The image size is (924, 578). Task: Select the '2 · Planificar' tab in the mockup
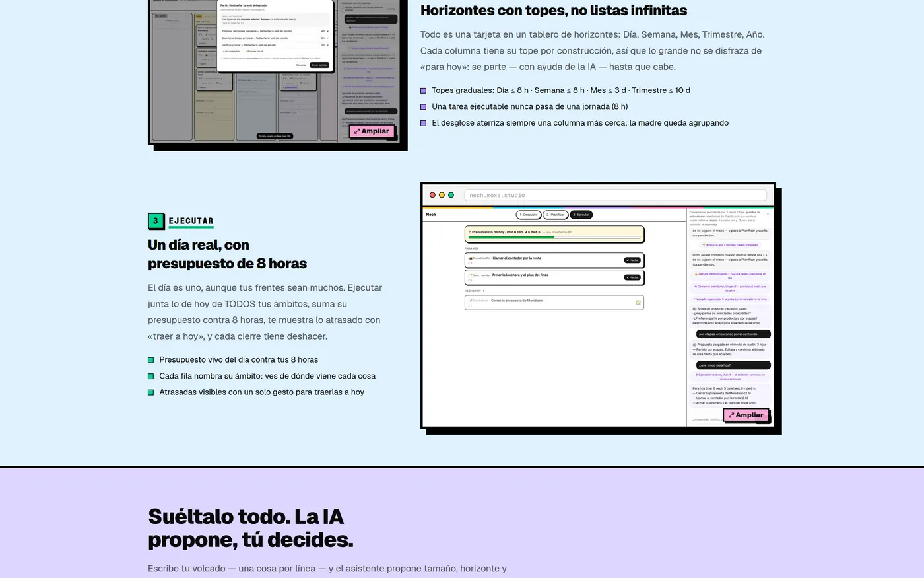pos(556,215)
